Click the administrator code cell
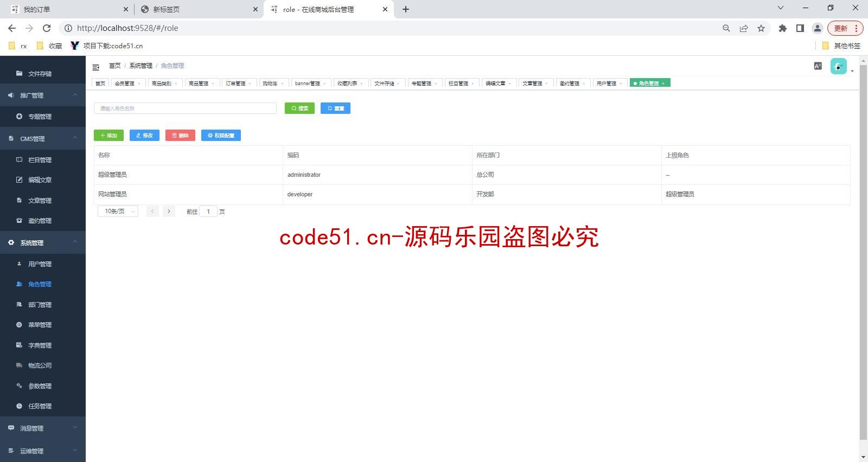This screenshot has height=462, width=868. [377, 175]
